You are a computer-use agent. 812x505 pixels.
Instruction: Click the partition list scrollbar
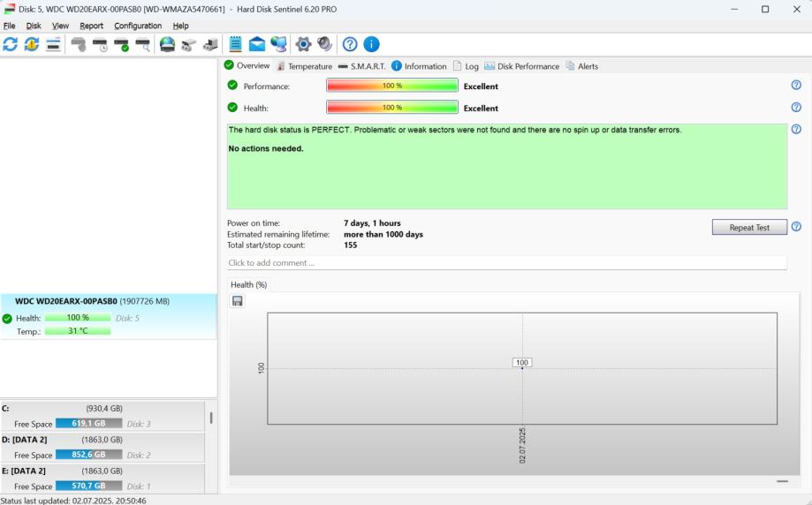[x=210, y=418]
